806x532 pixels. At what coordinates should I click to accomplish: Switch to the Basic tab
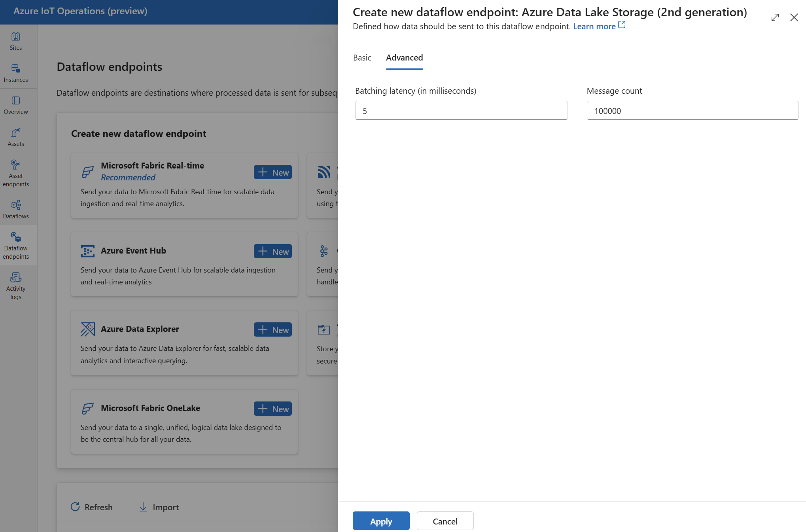coord(362,57)
